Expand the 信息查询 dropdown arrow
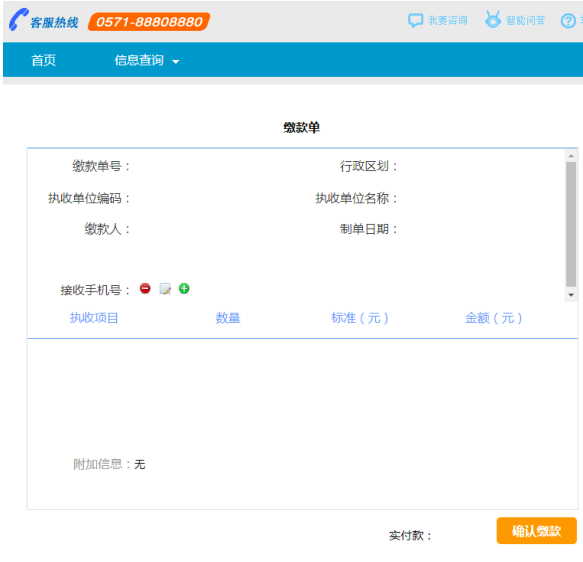 pos(176,62)
